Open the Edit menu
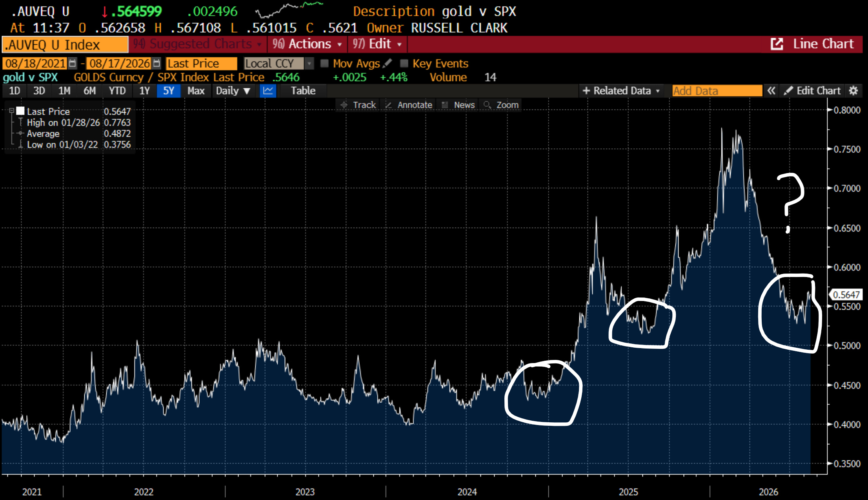The height and width of the screenshot is (500, 868). click(x=377, y=44)
